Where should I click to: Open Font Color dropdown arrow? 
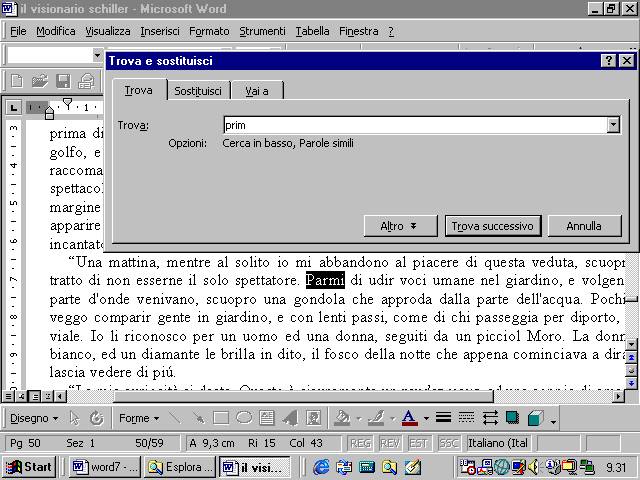click(x=426, y=419)
